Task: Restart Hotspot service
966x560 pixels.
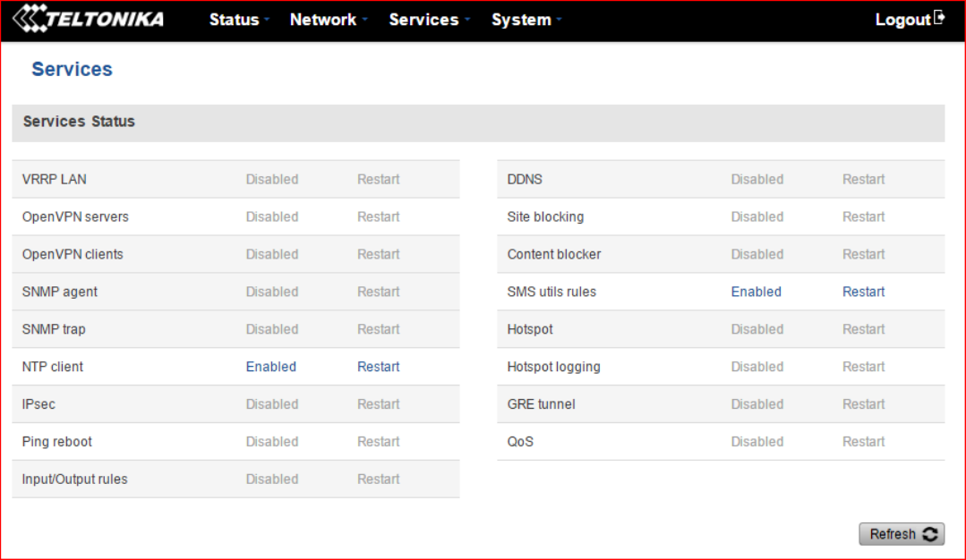Action: pos(863,329)
